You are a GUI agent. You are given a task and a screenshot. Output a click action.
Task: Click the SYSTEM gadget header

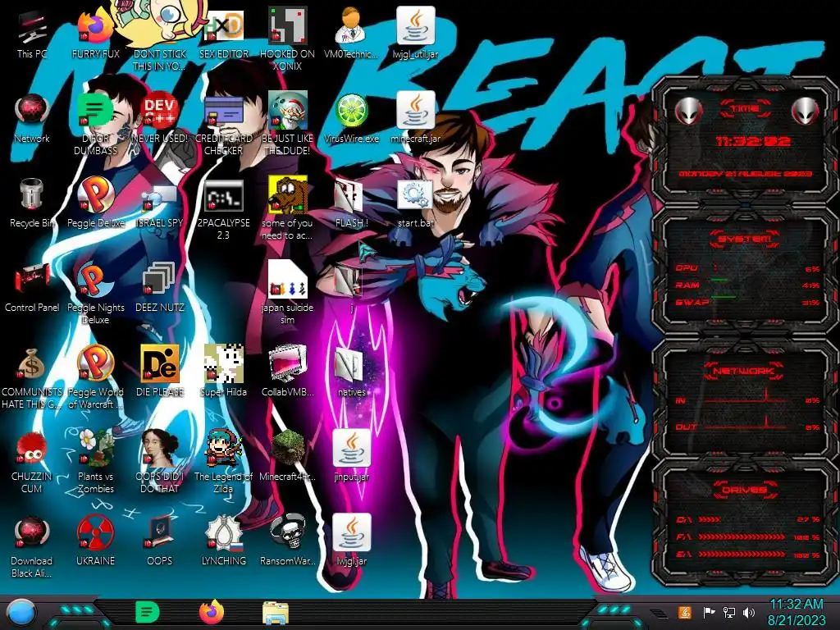745,239
